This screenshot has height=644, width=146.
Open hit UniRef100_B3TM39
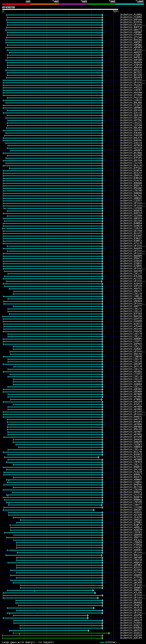point(131,22)
